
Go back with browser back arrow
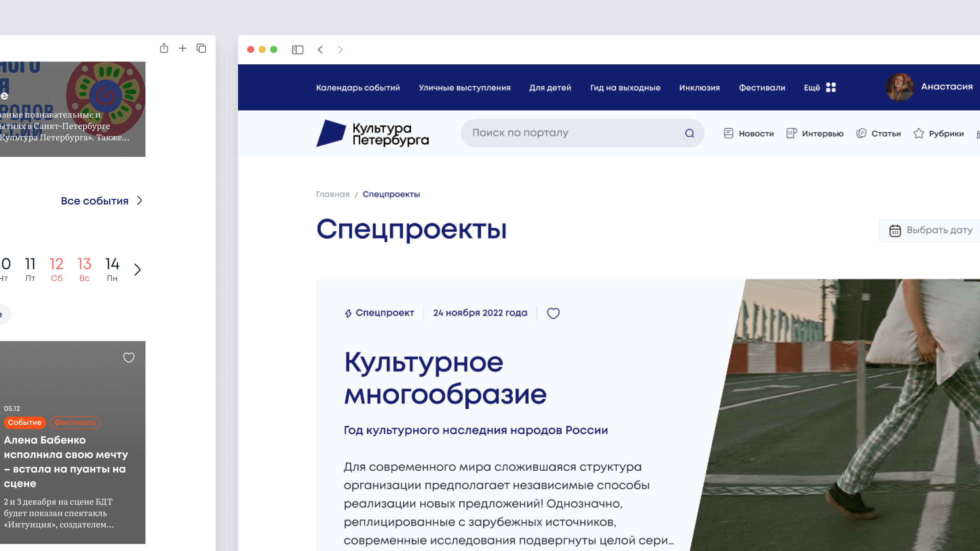320,50
